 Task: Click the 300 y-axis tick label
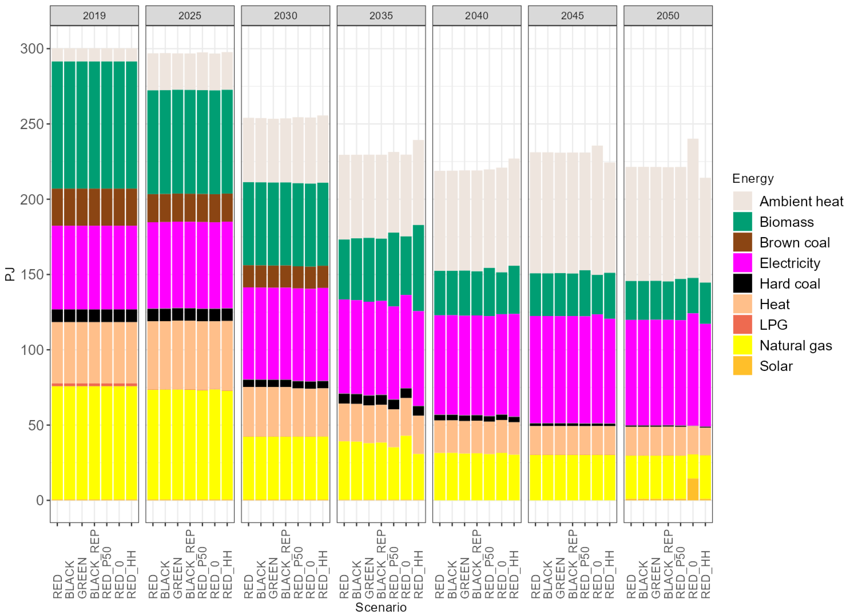point(32,49)
